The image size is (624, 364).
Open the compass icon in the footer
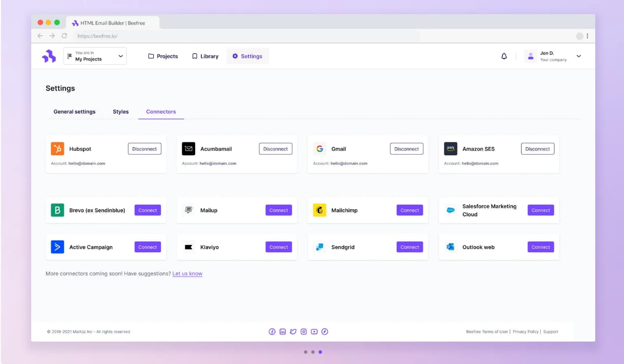325,332
